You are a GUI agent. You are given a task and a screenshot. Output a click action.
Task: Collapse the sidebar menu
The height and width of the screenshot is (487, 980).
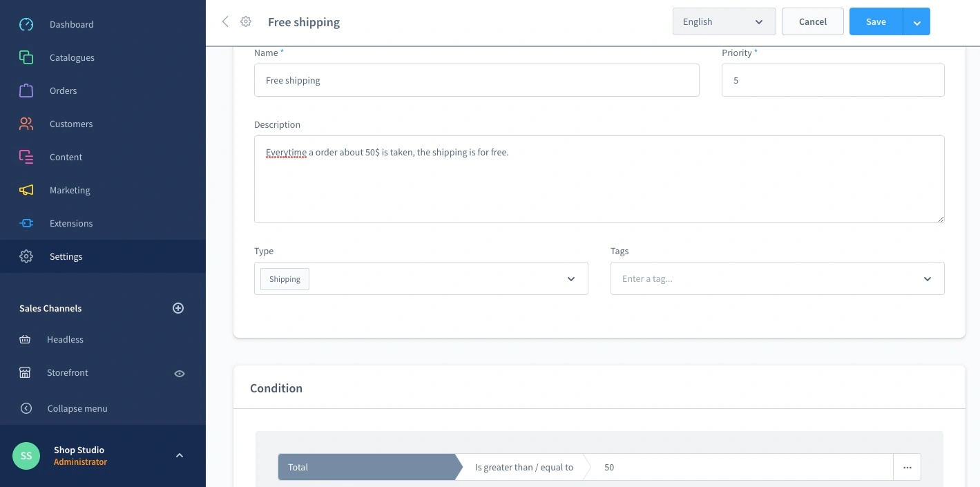coord(77,408)
